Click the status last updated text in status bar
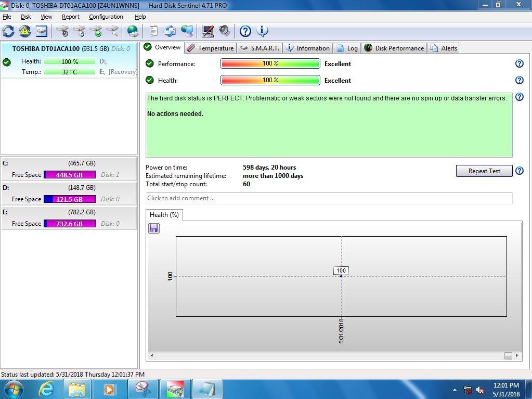Viewport: 532px width, 399px height. 73,374
